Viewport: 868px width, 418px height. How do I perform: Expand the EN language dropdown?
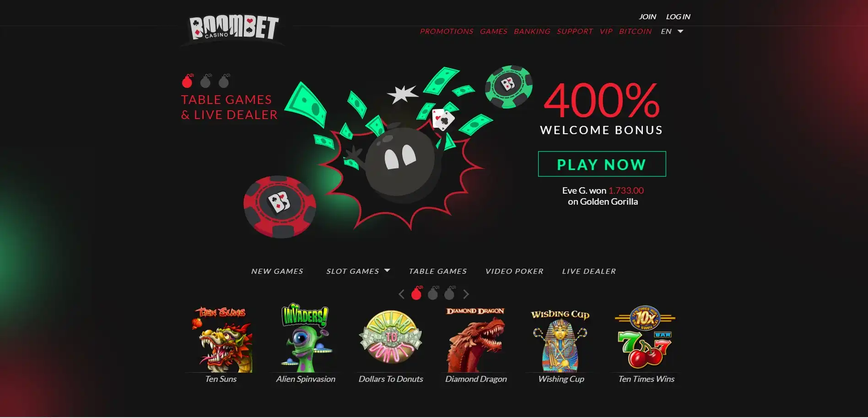point(672,31)
